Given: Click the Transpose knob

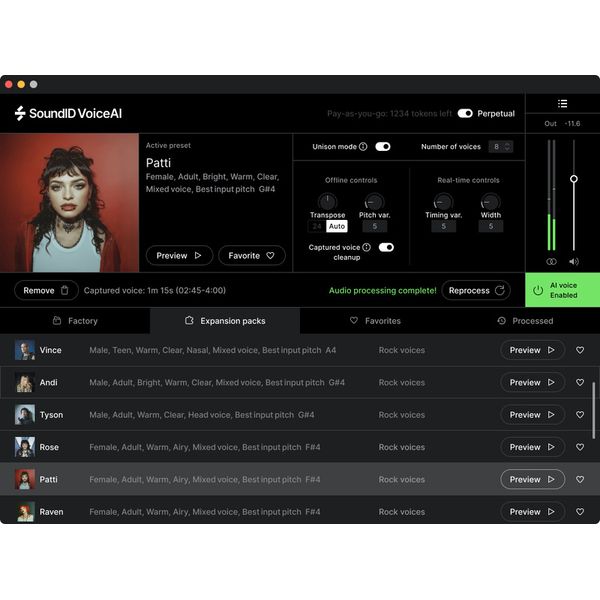Looking at the screenshot, I should [327, 202].
